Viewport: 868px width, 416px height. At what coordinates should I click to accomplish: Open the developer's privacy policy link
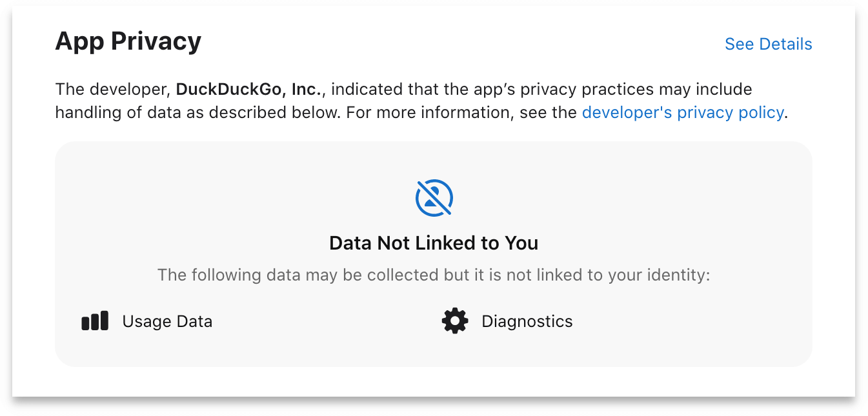[x=683, y=112]
